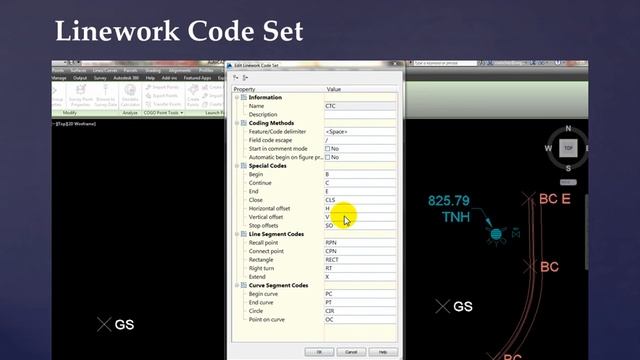Click the Curve Segment Codes category icon

[244, 285]
